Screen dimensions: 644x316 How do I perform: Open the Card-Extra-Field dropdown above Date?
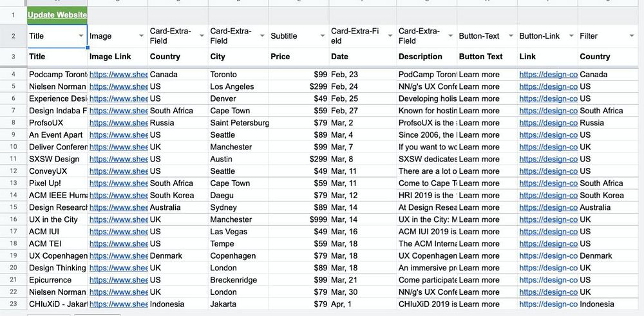click(390, 36)
